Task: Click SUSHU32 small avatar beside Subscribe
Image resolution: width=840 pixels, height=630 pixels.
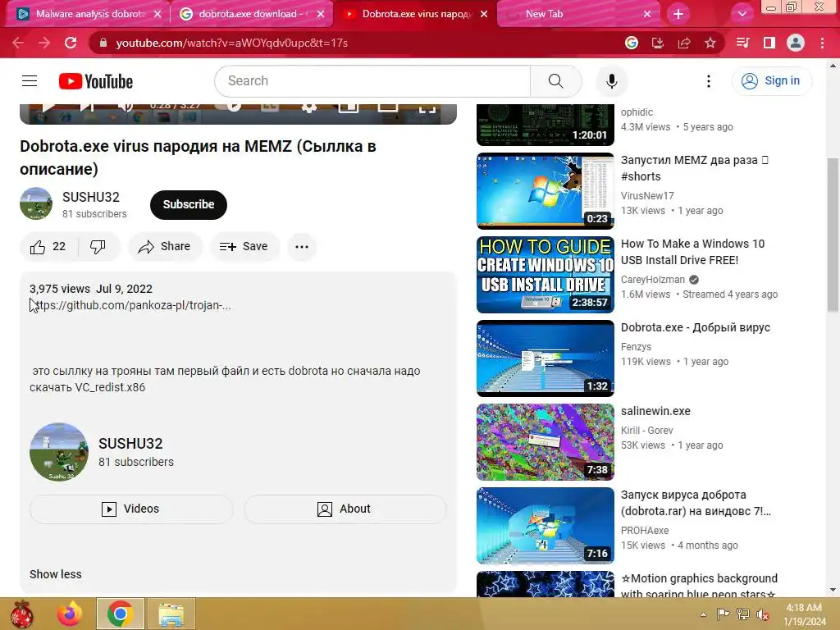Action: pyautogui.click(x=36, y=203)
